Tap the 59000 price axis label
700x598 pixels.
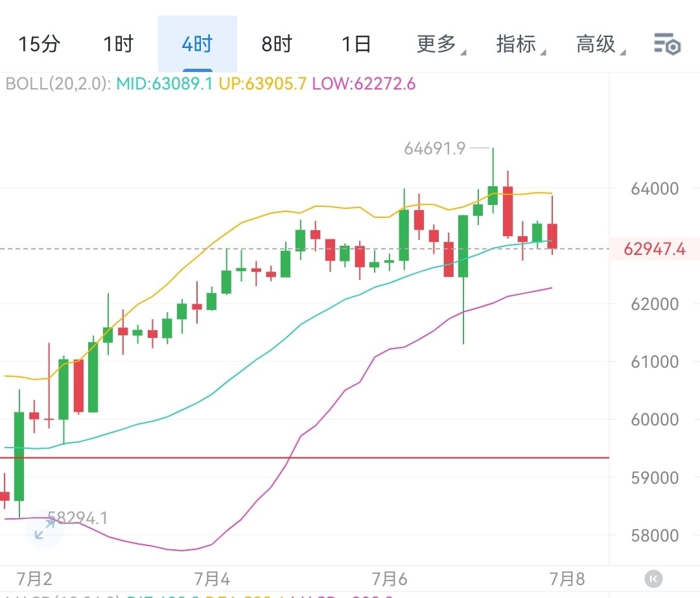tap(655, 478)
